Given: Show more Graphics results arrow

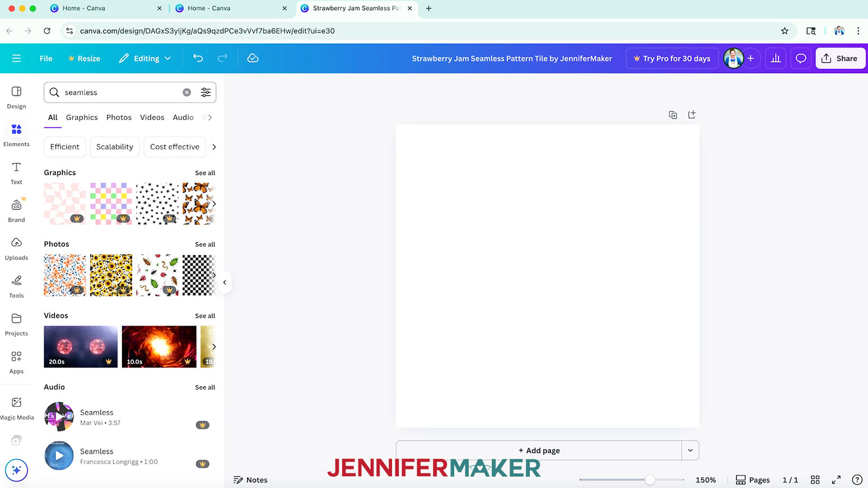Looking at the screenshot, I should pos(214,204).
